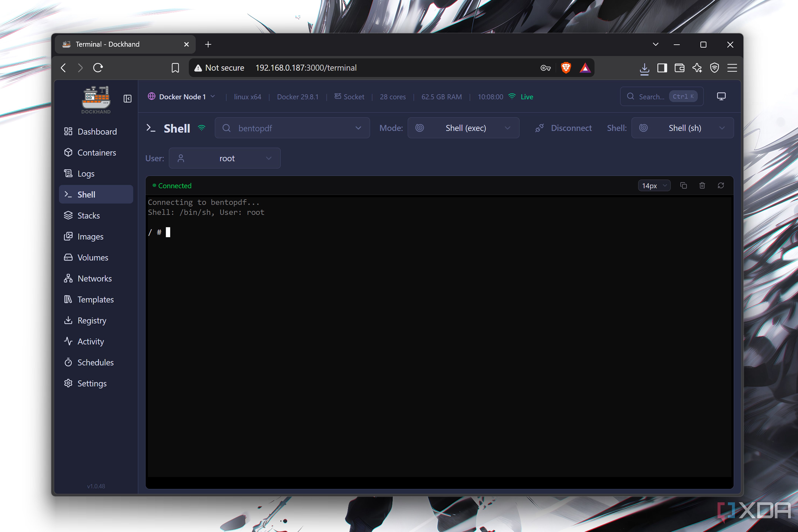Image resolution: width=798 pixels, height=532 pixels.
Task: Go to Dashboard in sidebar
Action: 96,132
